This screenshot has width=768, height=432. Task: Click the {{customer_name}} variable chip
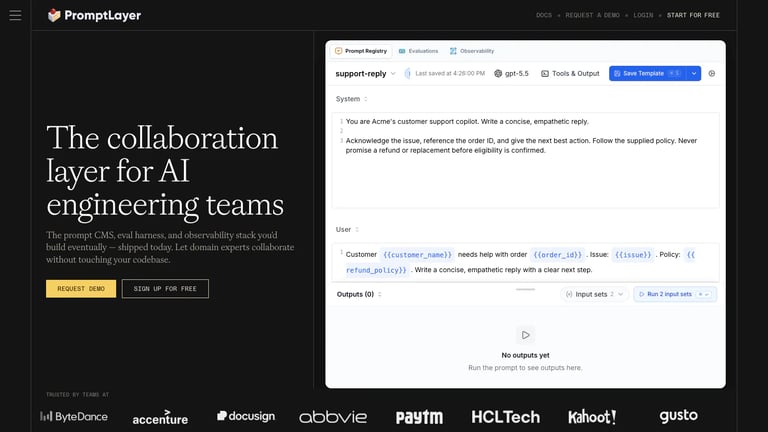[417, 255]
